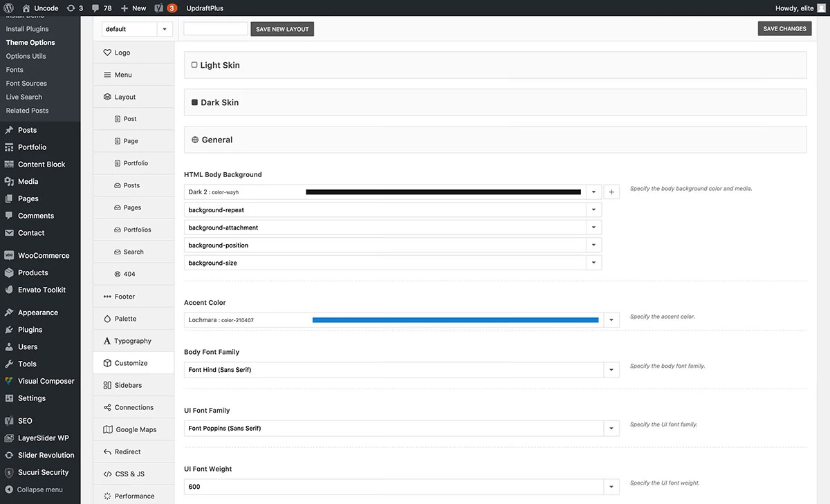830x504 pixels.
Task: Open the CSS & JS section
Action: tap(129, 474)
